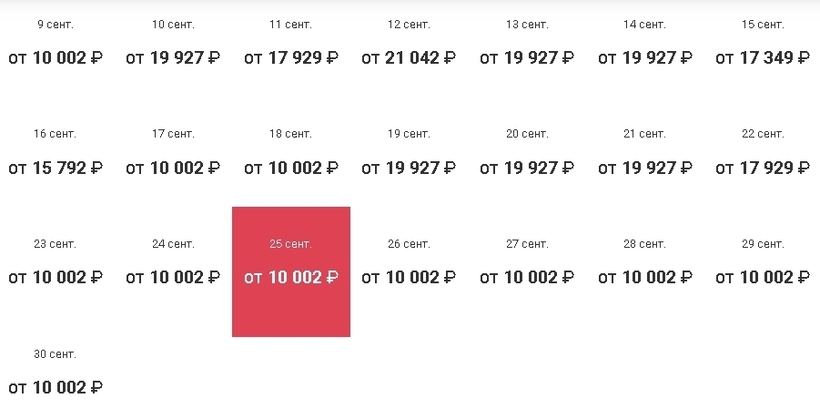Pick 16 сент. from 15 792 ₽

(x=55, y=155)
